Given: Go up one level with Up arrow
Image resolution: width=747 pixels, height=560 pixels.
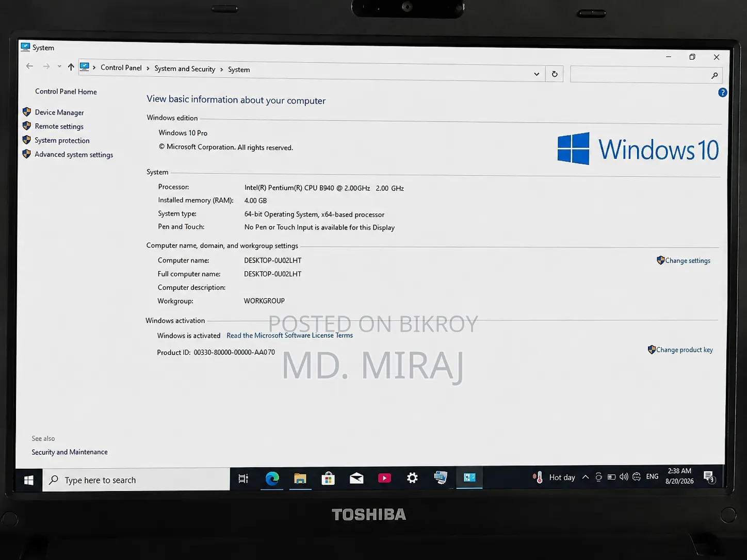Looking at the screenshot, I should pyautogui.click(x=71, y=67).
